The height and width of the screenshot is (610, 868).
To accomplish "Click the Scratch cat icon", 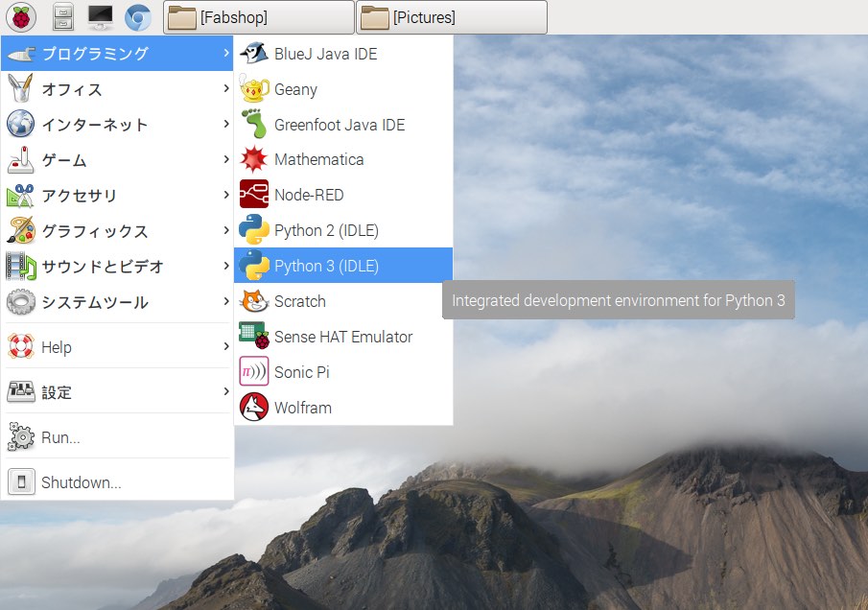I will click(254, 300).
